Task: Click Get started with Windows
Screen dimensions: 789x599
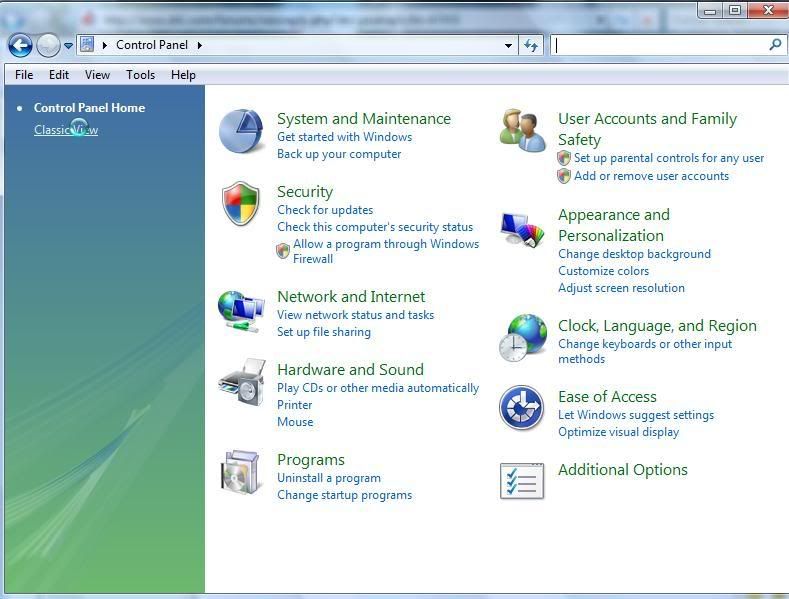Action: tap(345, 137)
